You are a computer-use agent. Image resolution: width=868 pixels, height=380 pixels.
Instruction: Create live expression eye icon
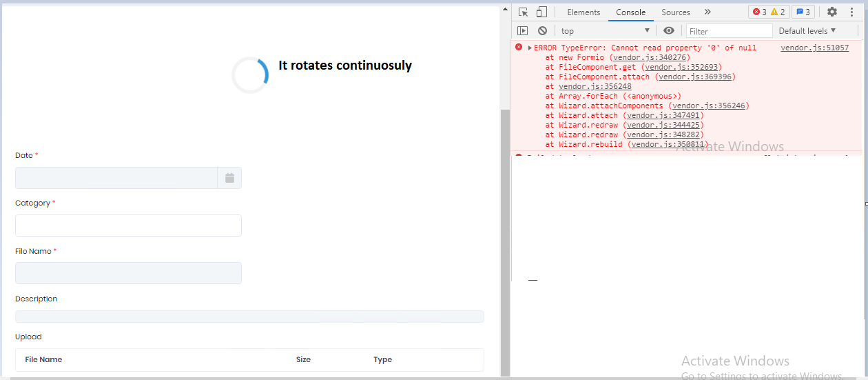pos(668,31)
